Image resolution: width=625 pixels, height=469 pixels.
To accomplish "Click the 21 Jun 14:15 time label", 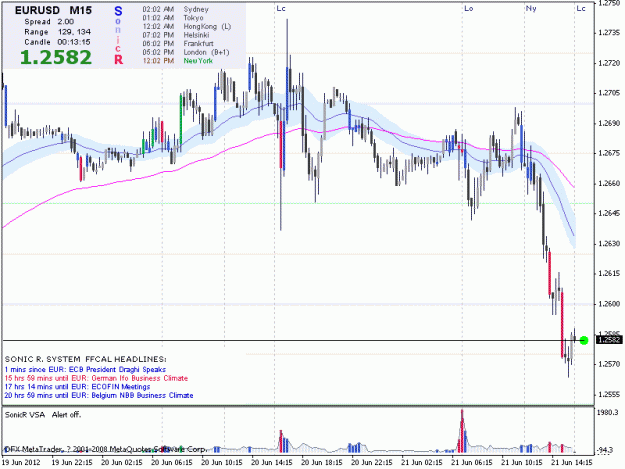I will 571,463.
